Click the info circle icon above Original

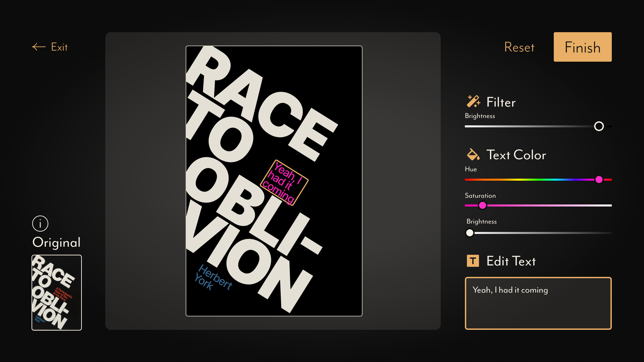[40, 224]
